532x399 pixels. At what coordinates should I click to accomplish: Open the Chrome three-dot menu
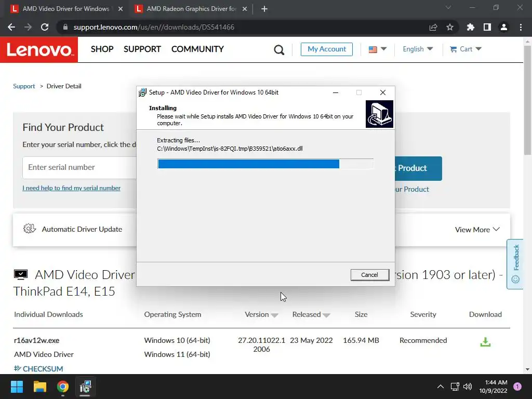tap(521, 27)
